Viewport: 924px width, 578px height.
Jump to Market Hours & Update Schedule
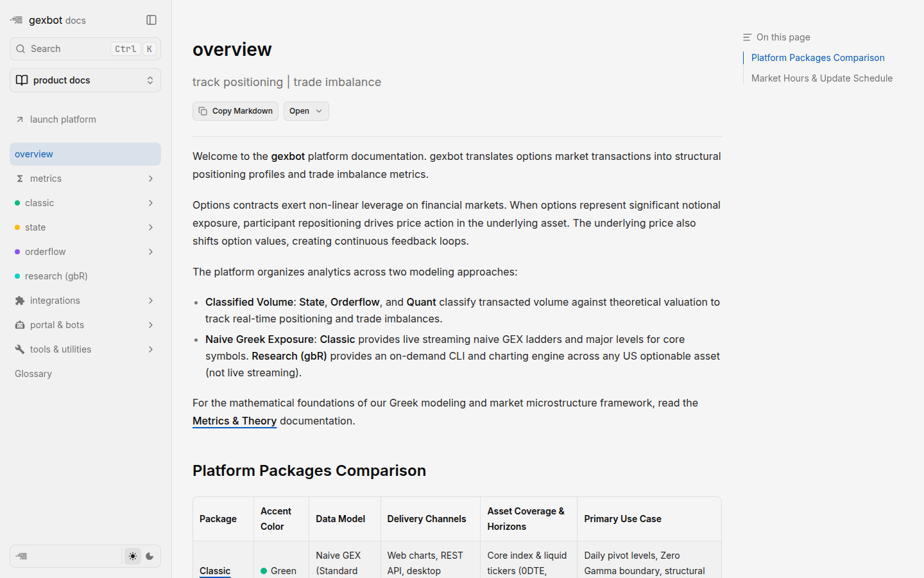(822, 78)
